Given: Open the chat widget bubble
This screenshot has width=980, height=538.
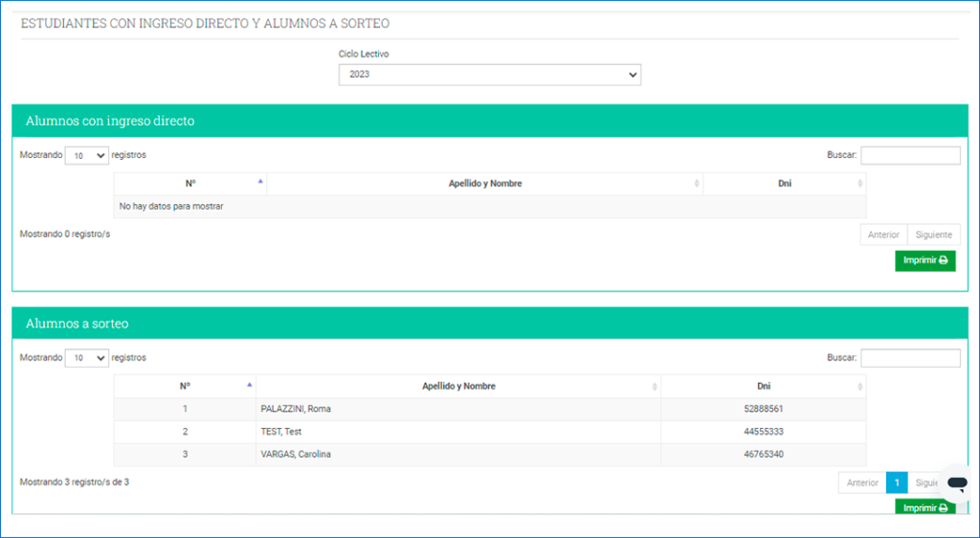Looking at the screenshot, I should pos(956,482).
